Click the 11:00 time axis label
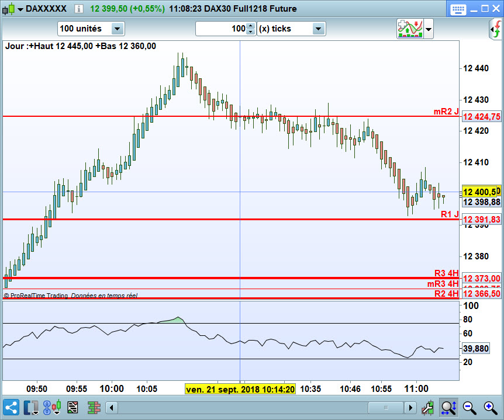The image size is (504, 420). pyautogui.click(x=416, y=389)
